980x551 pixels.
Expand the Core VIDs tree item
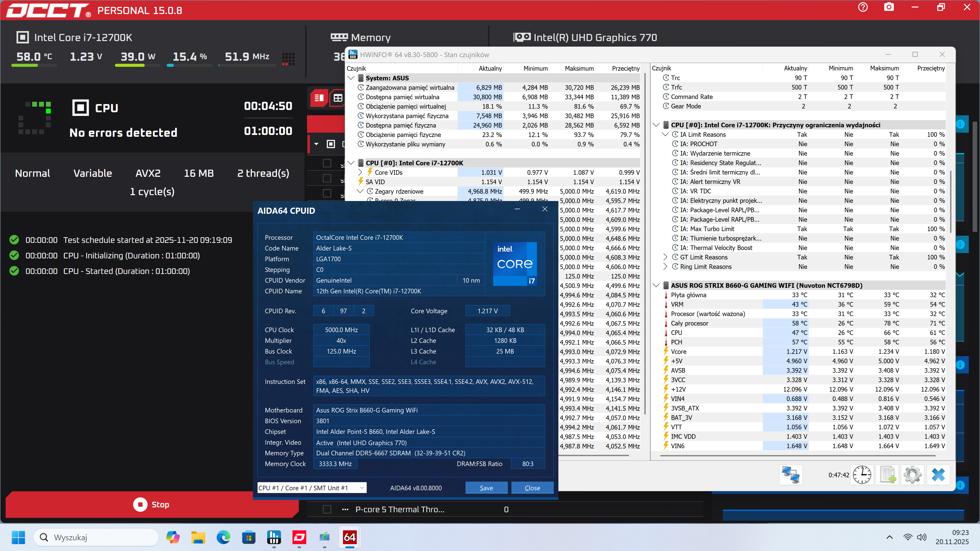[x=360, y=172]
